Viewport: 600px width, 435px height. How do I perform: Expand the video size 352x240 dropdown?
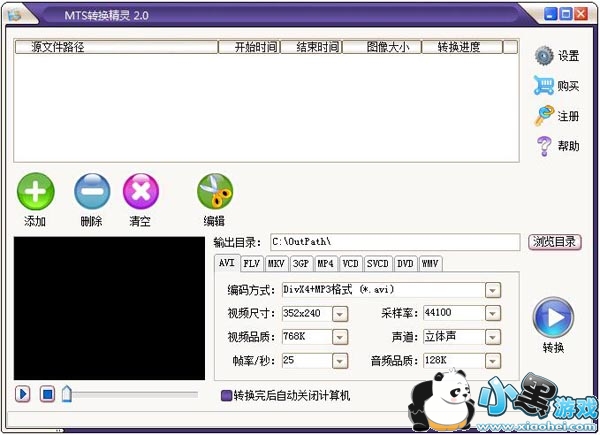[340, 314]
